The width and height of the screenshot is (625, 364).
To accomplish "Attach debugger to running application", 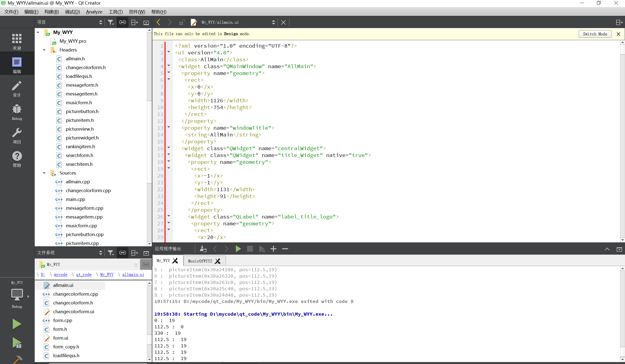I will 262,249.
